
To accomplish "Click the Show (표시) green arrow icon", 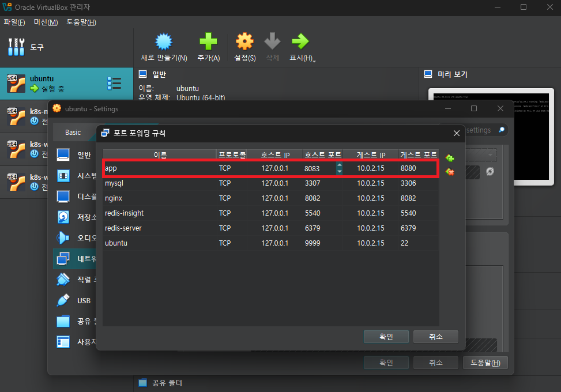I will pos(300,42).
